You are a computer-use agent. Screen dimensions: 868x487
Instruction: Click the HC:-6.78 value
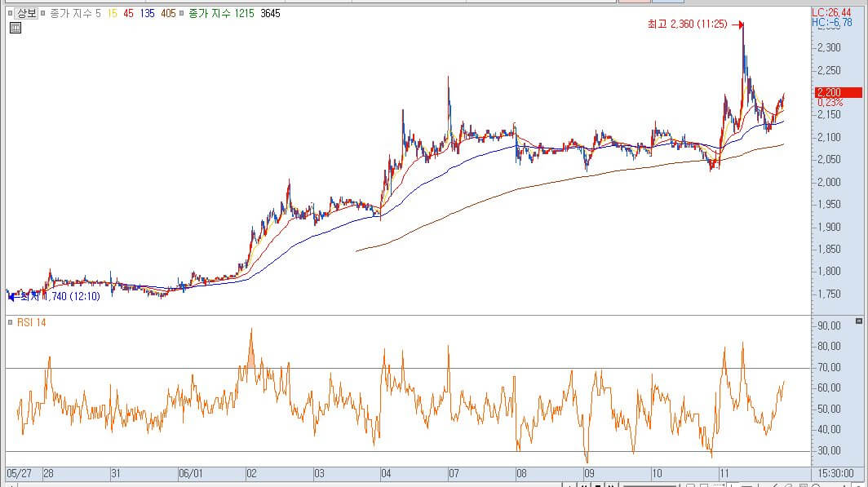click(832, 23)
